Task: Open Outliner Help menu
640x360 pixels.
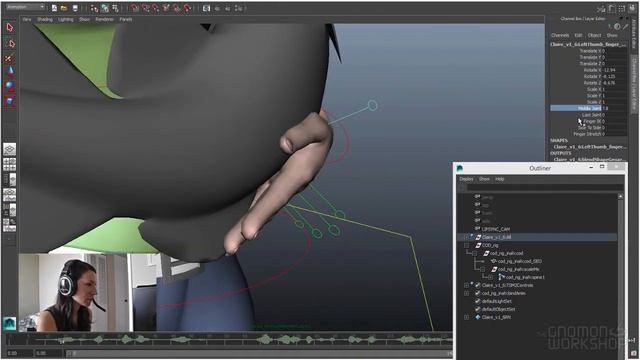Action: (x=500, y=179)
